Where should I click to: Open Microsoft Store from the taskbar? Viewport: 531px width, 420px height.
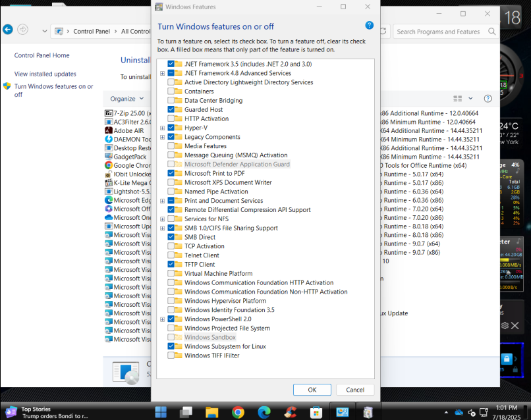[x=316, y=412]
